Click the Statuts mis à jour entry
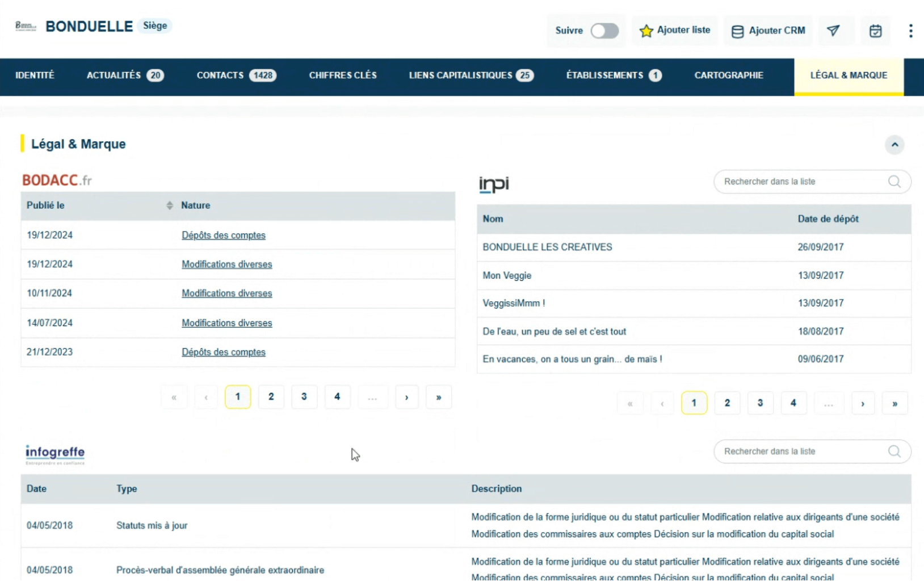Screen dimensions: 924x582 152,526
